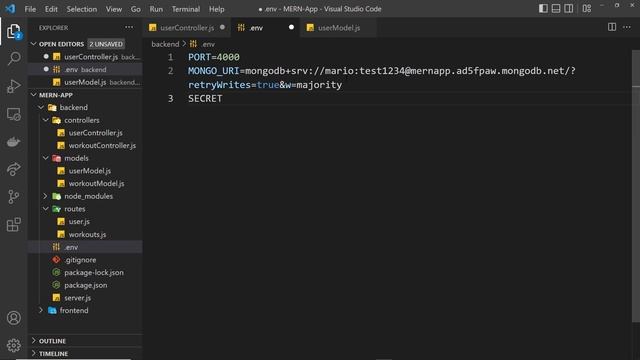The image size is (640, 360).
Task: Collapse the Open Editors section
Action: click(x=33, y=44)
